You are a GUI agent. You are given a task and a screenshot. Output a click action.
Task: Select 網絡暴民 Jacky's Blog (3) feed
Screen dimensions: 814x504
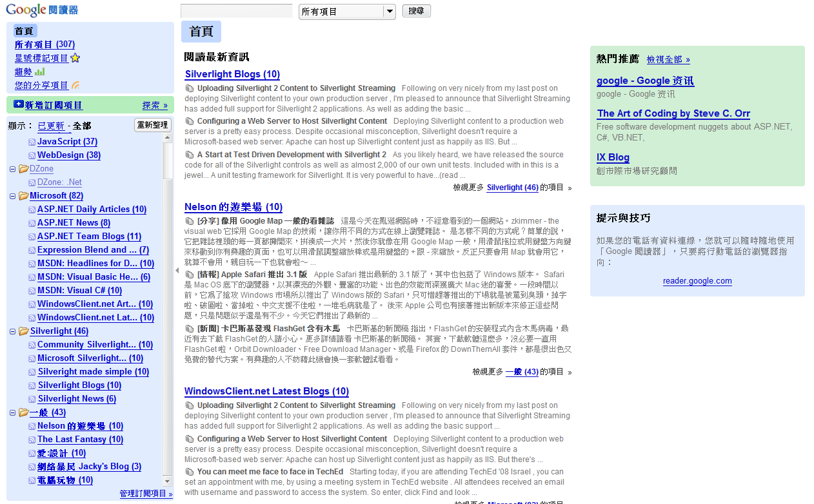click(x=89, y=467)
